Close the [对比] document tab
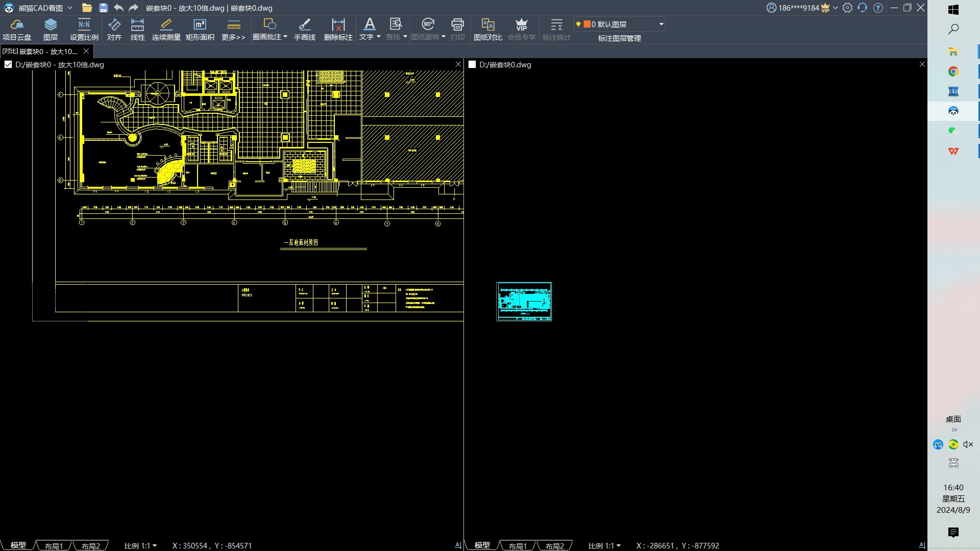The image size is (980, 551). [86, 51]
